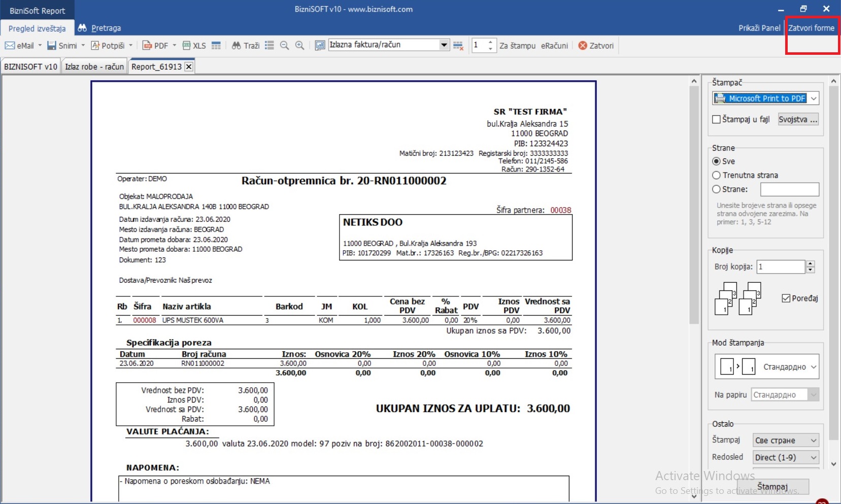Screen dimensions: 841x504
Task: Open the PDF export options arrow
Action: tap(174, 46)
